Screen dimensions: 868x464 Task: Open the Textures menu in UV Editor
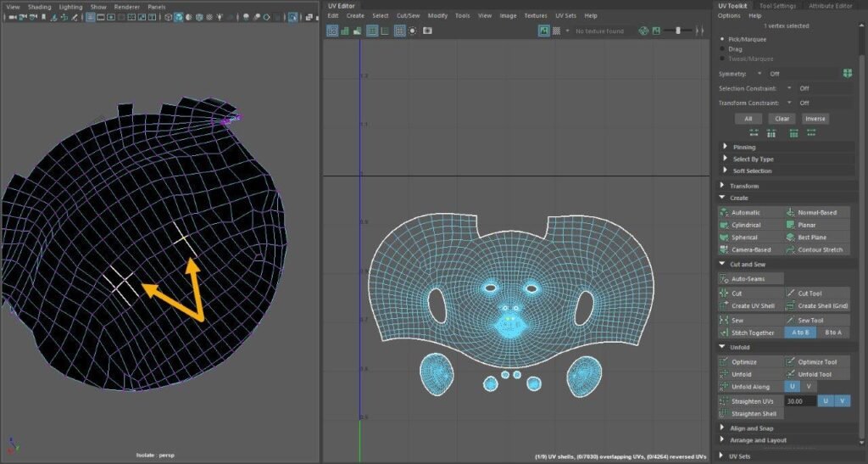pyautogui.click(x=536, y=16)
